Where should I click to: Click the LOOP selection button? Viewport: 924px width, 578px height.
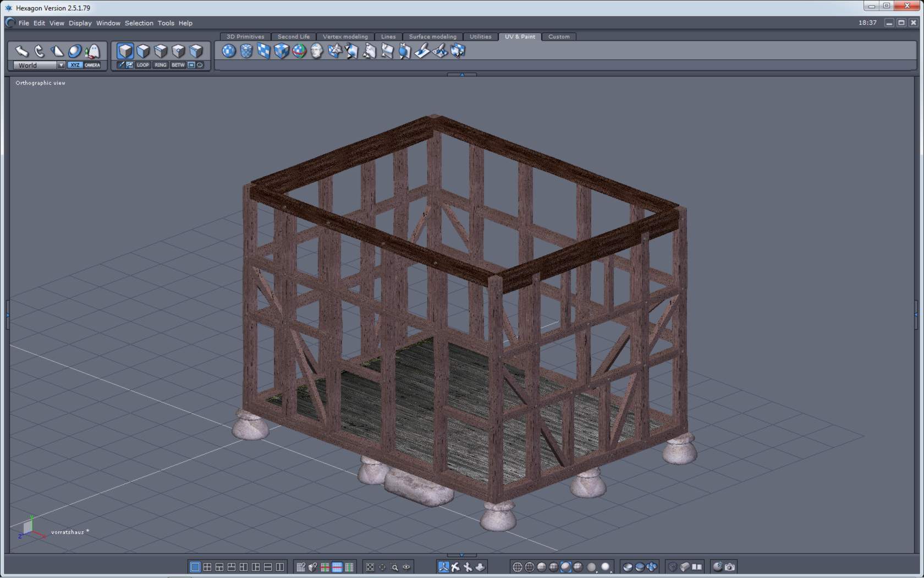[142, 65]
